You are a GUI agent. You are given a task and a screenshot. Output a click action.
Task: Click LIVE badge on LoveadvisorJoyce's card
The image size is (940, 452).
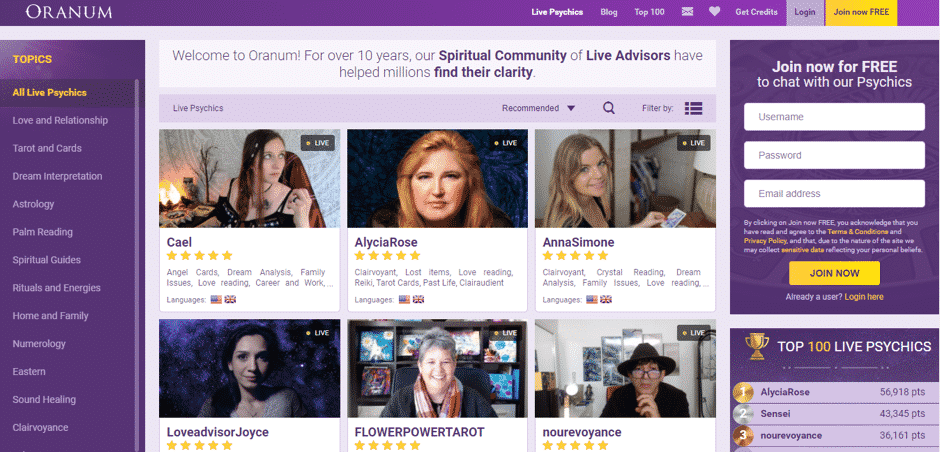318,333
